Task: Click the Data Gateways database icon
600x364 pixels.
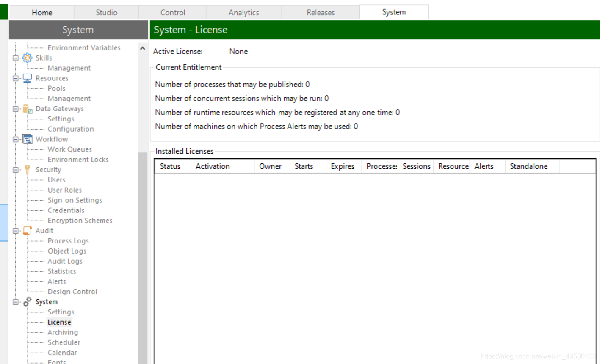Action: click(x=28, y=109)
